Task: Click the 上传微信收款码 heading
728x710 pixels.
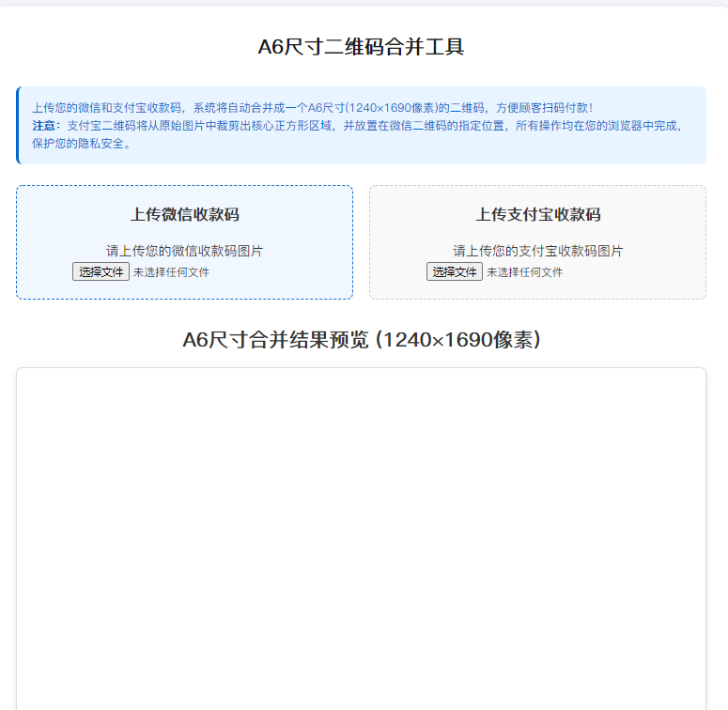Action: tap(185, 214)
